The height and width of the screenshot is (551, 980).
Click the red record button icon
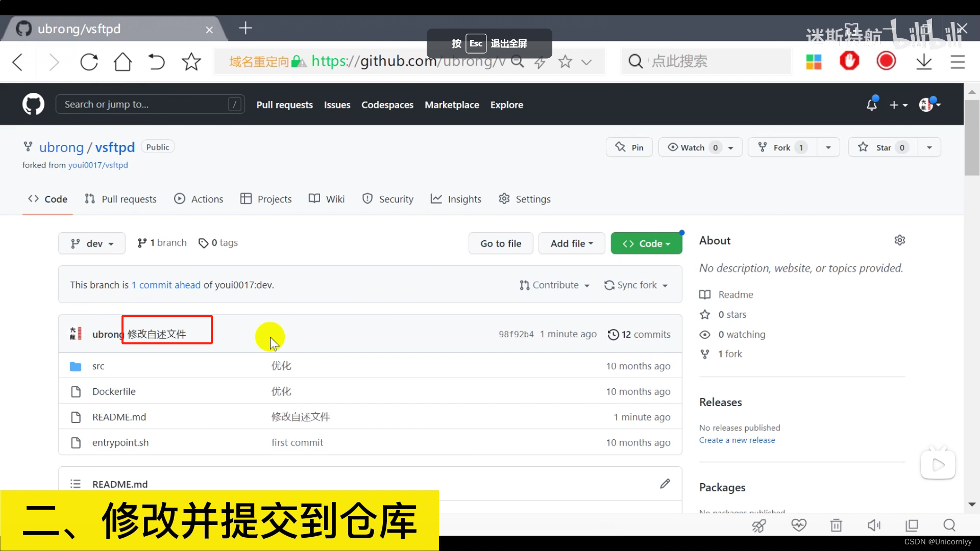click(x=886, y=61)
